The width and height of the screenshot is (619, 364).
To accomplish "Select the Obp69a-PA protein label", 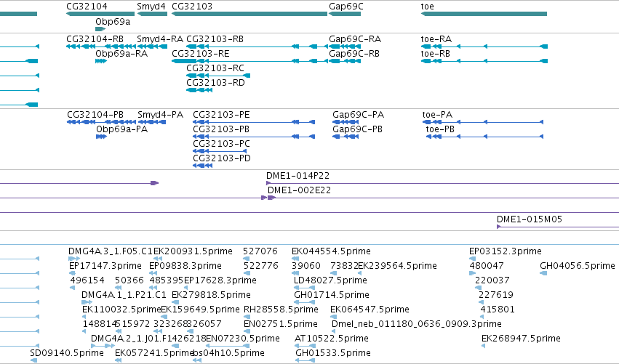I will 122,129.
